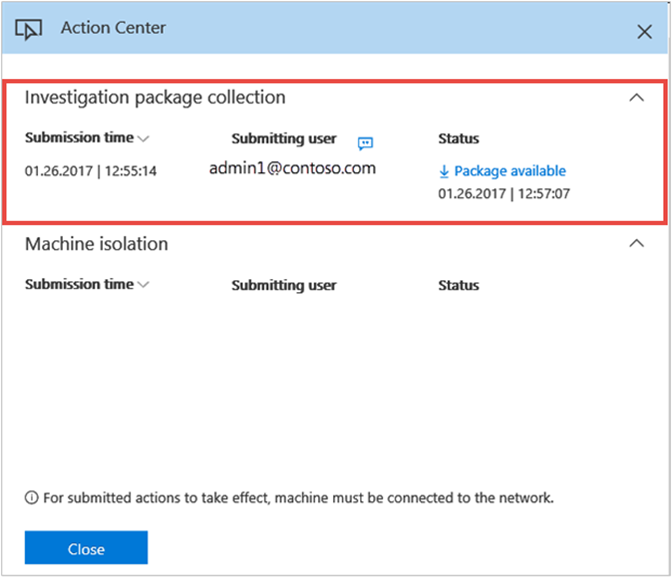Click the download arrow icon for package

444,171
